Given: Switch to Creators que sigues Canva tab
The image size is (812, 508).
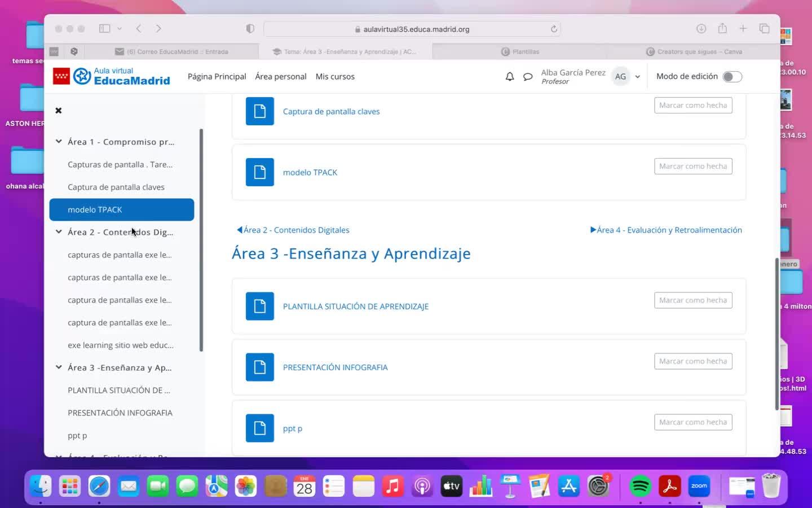Looking at the screenshot, I should coord(694,51).
